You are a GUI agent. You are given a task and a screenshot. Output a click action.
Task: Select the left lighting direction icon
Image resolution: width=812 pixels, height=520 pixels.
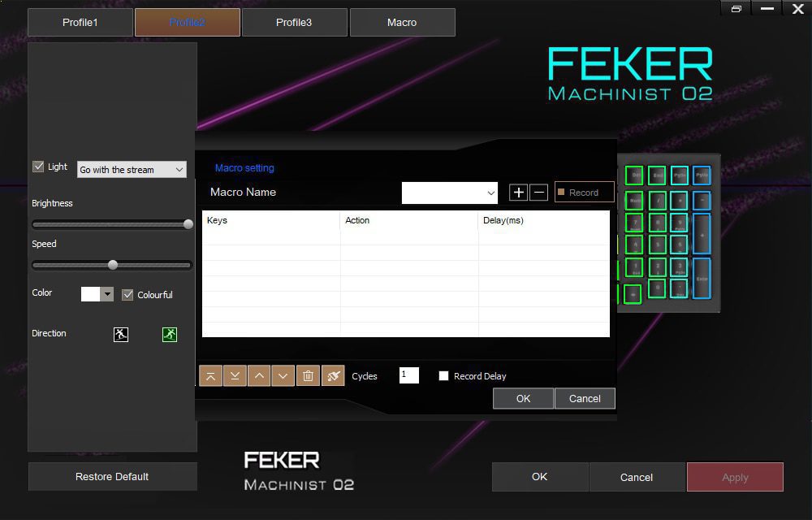pyautogui.click(x=120, y=334)
